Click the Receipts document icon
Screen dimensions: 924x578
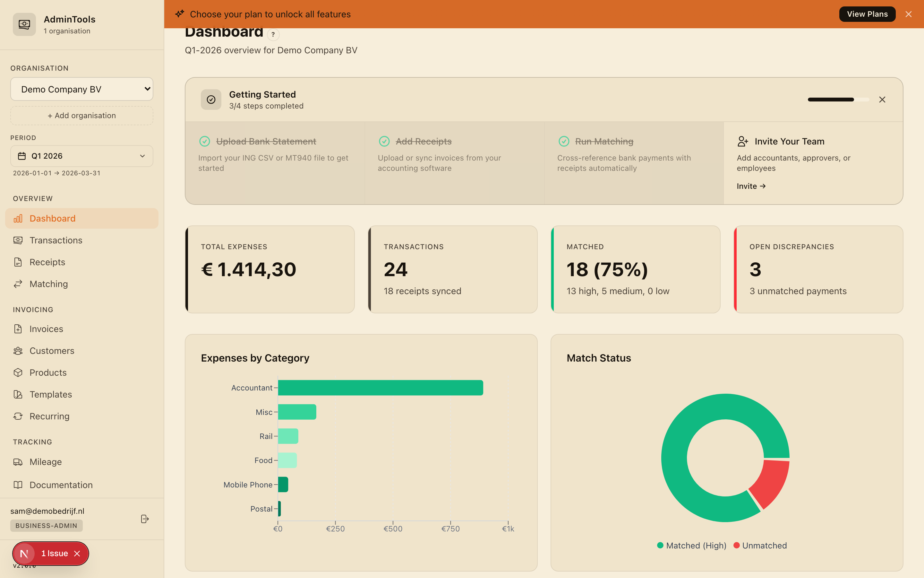(18, 262)
